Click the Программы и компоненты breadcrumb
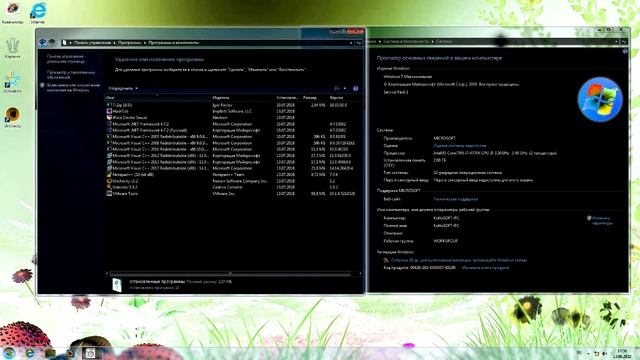The height and width of the screenshot is (360, 640). [173, 43]
